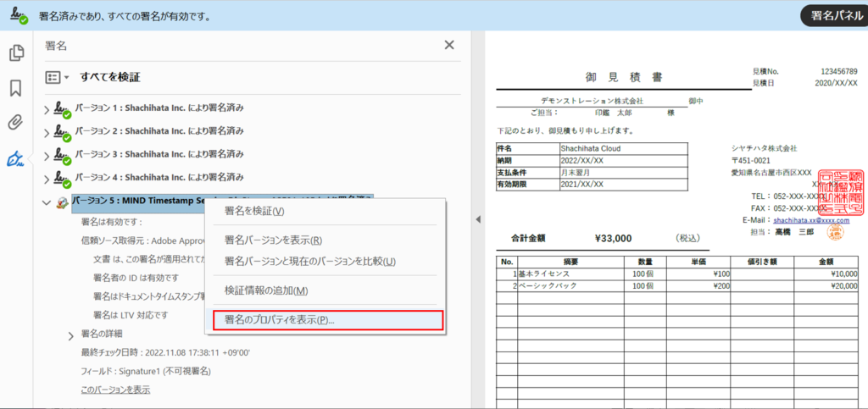
Task: Click signature icon of バージョン 4
Action: 62,180
